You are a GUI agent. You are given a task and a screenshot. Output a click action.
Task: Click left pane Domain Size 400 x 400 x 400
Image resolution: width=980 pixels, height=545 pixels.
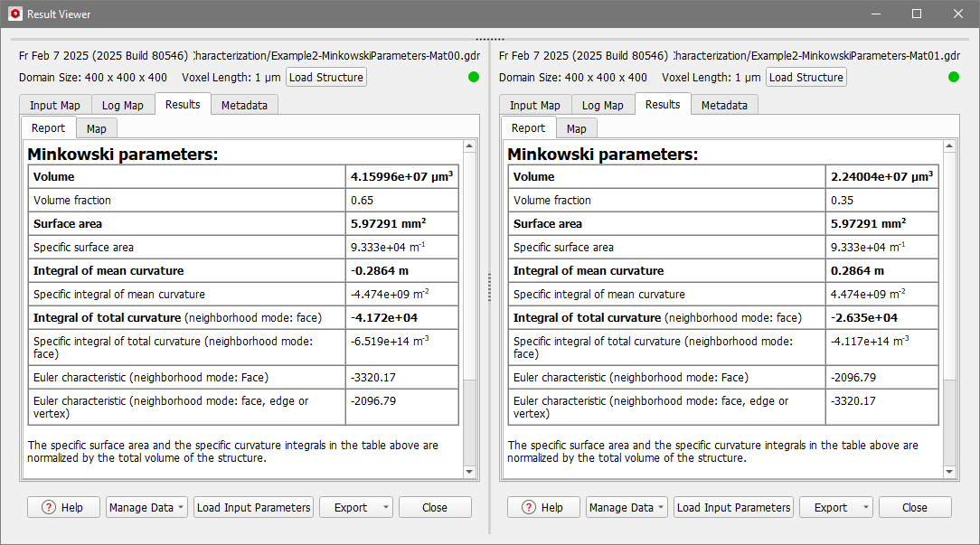coord(93,78)
